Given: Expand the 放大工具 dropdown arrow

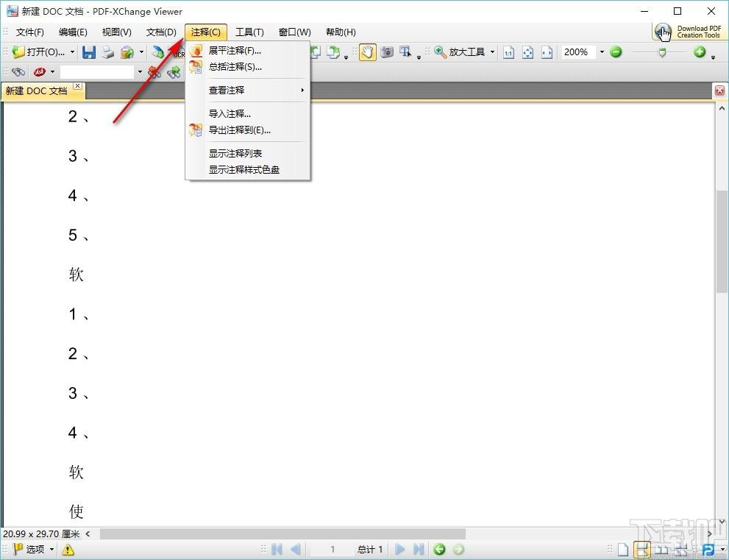Looking at the screenshot, I should click(x=492, y=52).
